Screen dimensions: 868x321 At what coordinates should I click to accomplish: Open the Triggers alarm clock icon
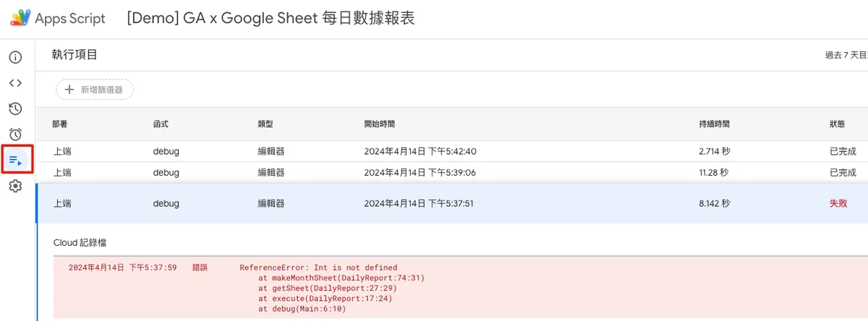15,134
